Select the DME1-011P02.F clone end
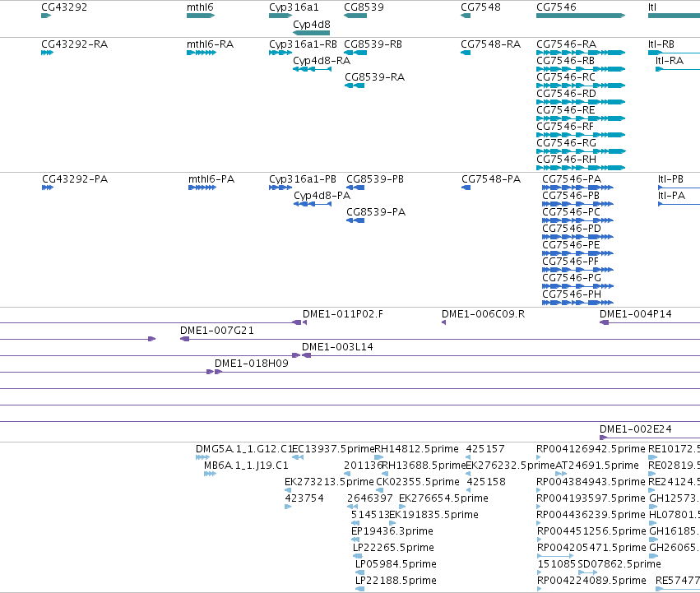700x593 pixels. (x=304, y=322)
